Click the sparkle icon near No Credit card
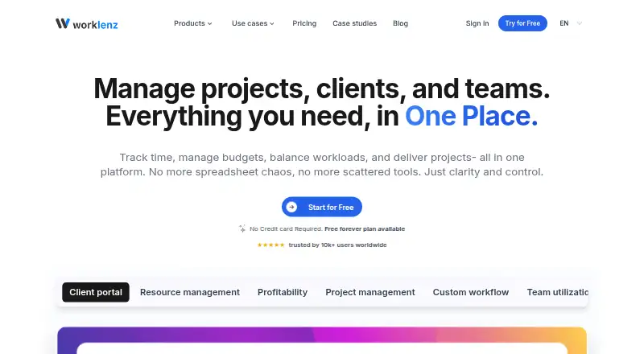644x354 pixels. pos(242,228)
